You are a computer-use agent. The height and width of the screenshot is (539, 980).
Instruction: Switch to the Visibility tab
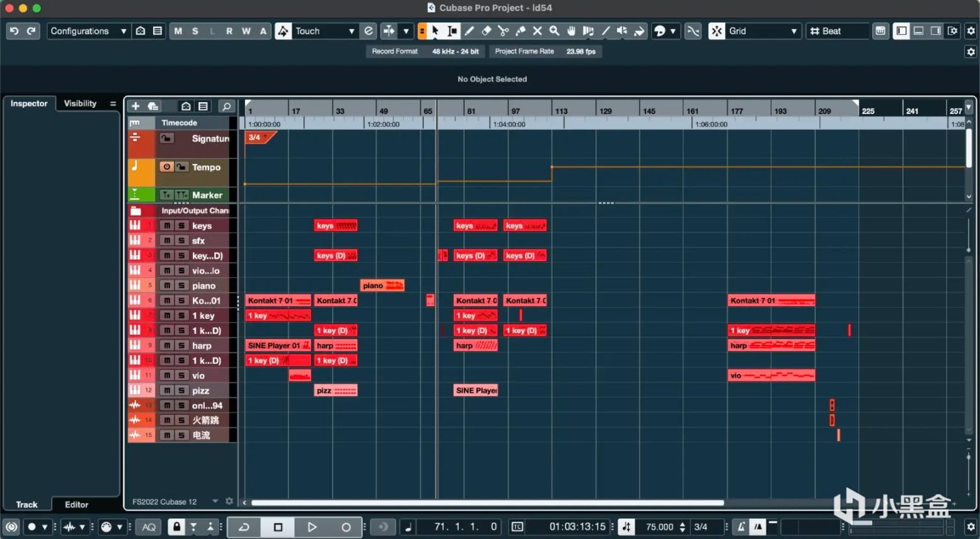80,103
